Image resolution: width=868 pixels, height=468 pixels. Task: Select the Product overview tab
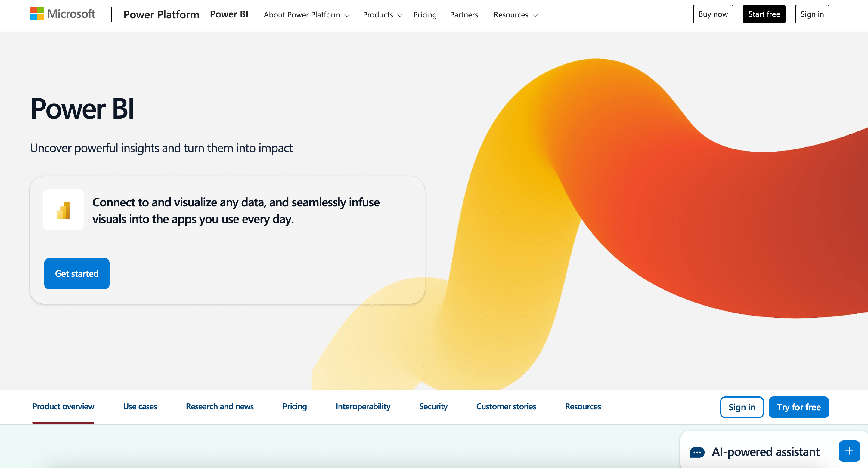tap(63, 406)
